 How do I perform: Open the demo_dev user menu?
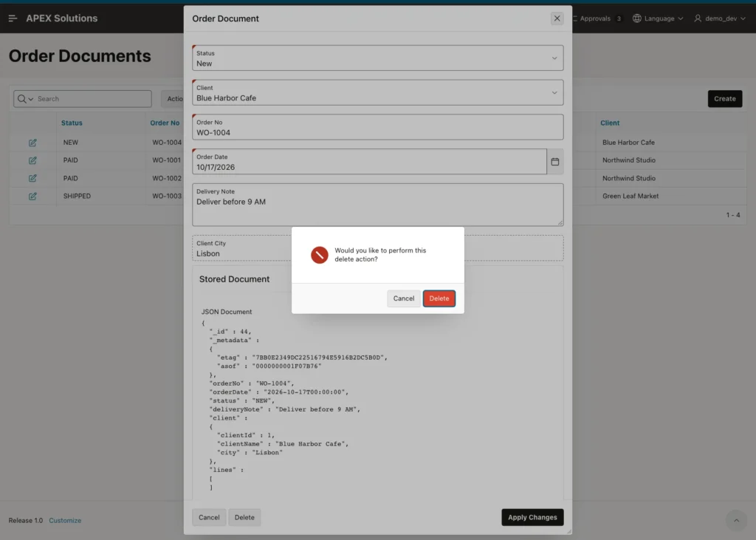[x=720, y=18]
